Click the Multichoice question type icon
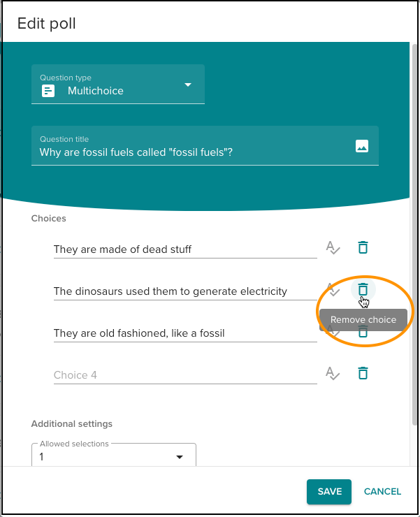This screenshot has height=517, width=420. pos(48,91)
